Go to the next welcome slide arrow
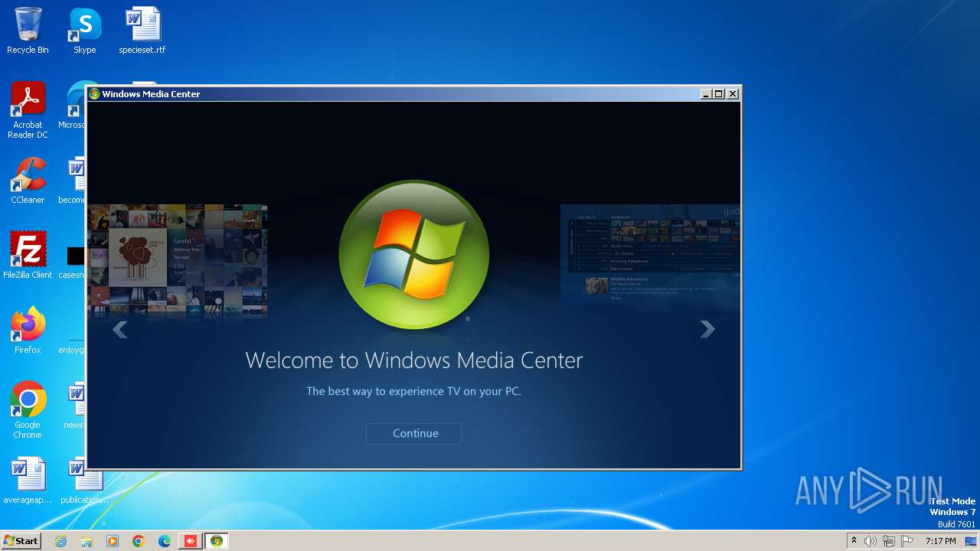The width and height of the screenshot is (980, 551). click(x=707, y=329)
